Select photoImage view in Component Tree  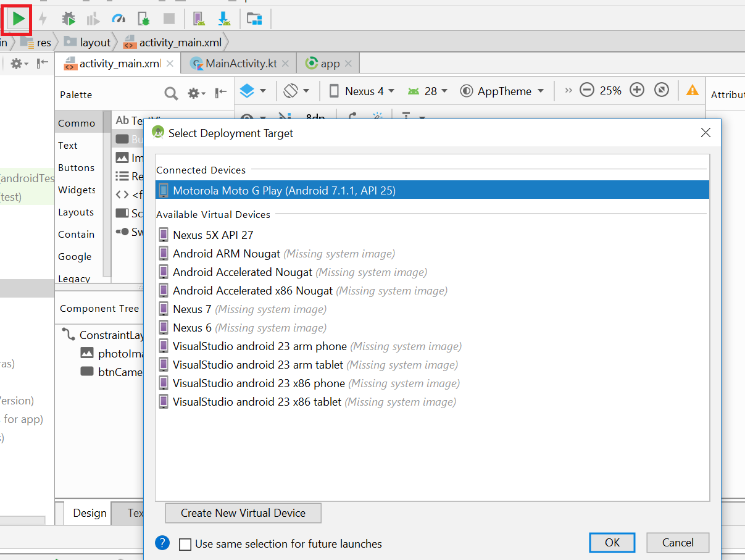point(113,354)
